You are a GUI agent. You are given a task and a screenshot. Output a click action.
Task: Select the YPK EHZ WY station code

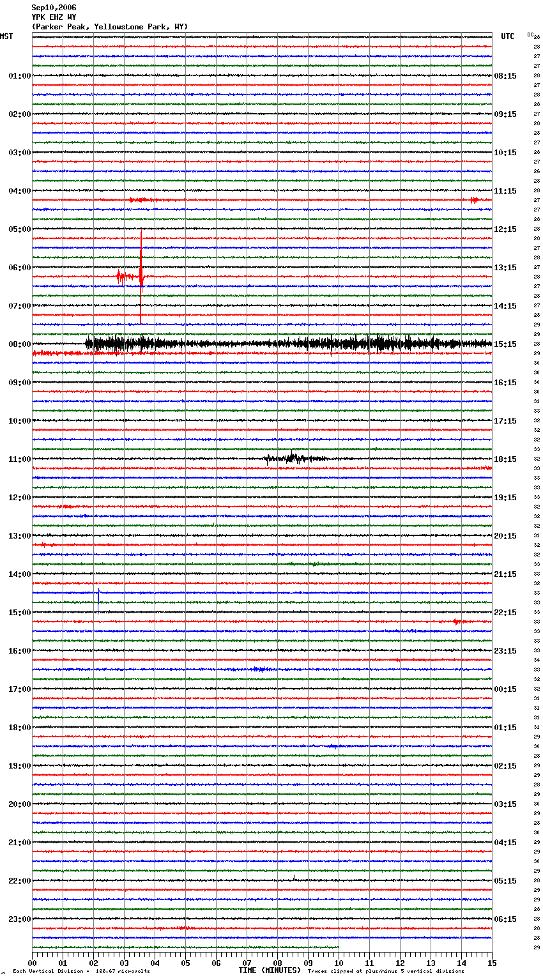tap(54, 17)
